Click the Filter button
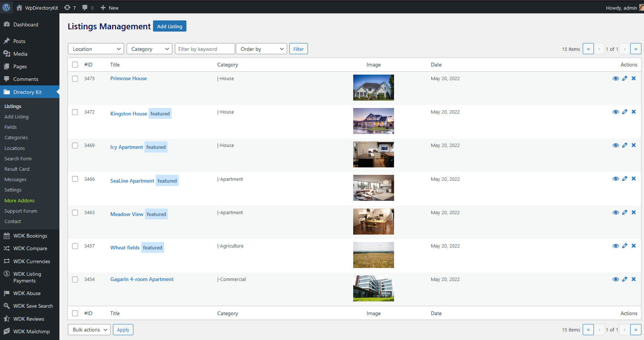The height and width of the screenshot is (340, 644). click(299, 49)
